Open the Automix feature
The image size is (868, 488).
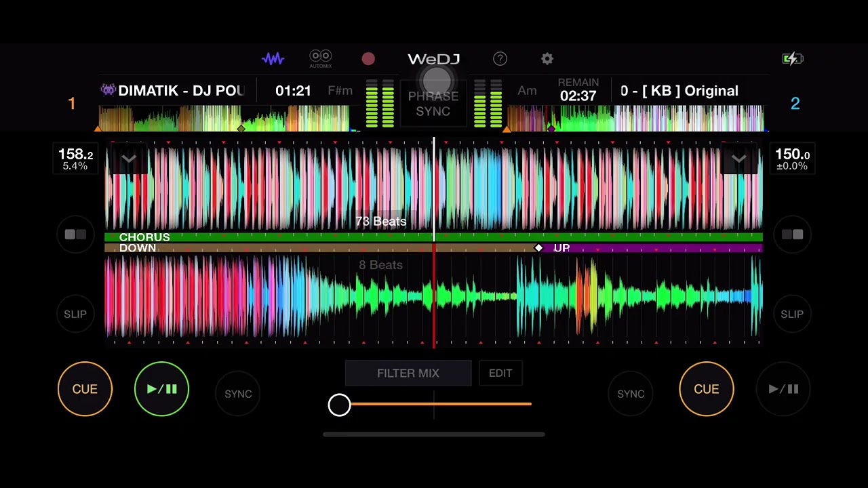[320, 59]
